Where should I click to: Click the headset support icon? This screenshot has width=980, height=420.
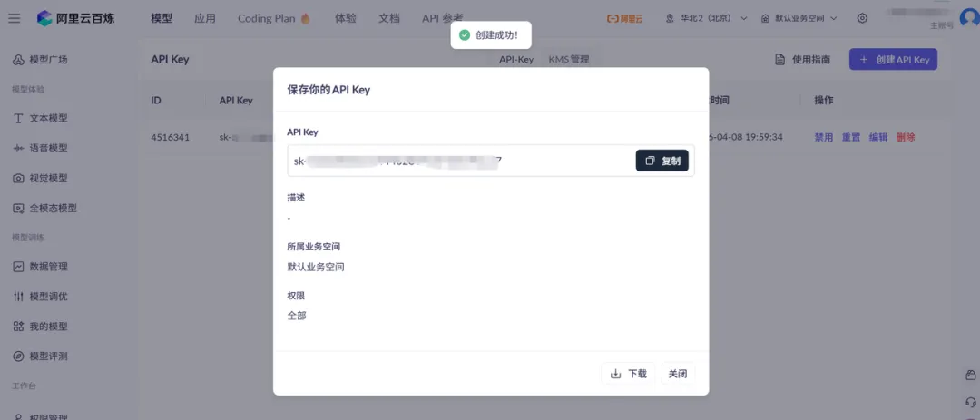[970, 402]
